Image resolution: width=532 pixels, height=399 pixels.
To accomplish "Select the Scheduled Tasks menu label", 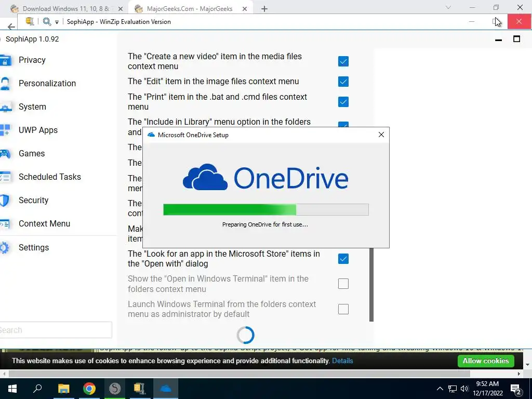I will (x=49, y=177).
